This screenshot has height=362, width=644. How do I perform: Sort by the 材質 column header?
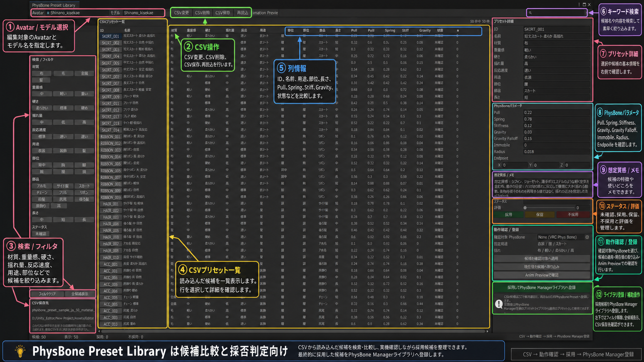tap(174, 30)
